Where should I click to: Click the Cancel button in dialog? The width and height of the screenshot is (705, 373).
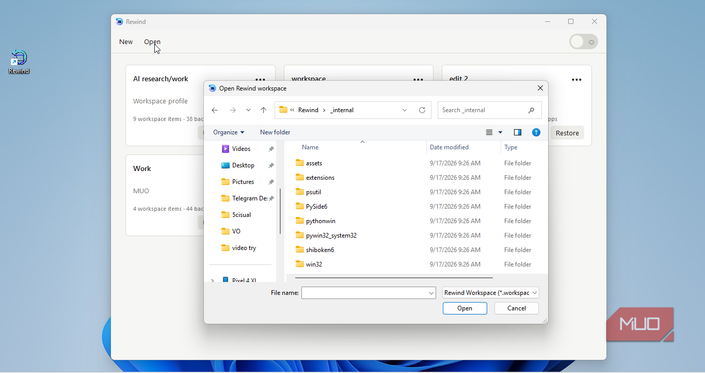(516, 308)
